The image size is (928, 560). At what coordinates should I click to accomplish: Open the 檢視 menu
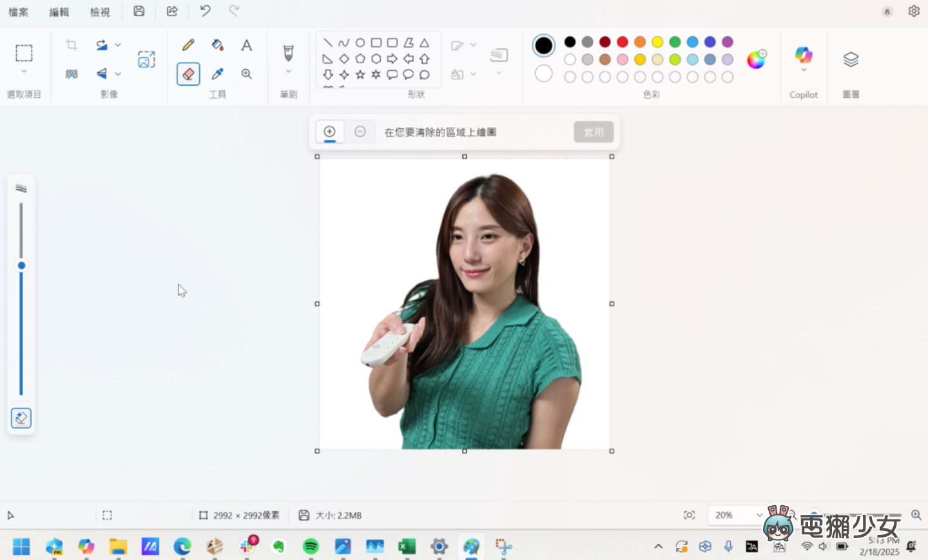[100, 12]
